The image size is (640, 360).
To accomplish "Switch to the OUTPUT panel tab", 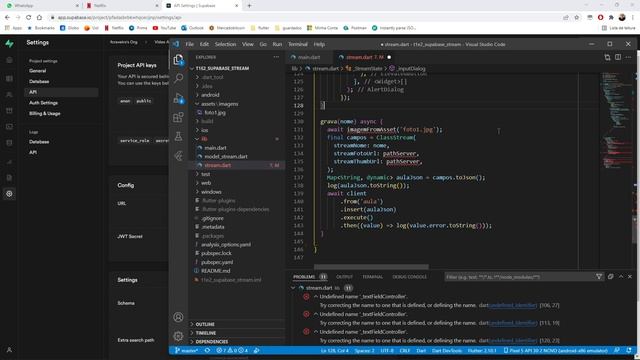I will [344, 277].
